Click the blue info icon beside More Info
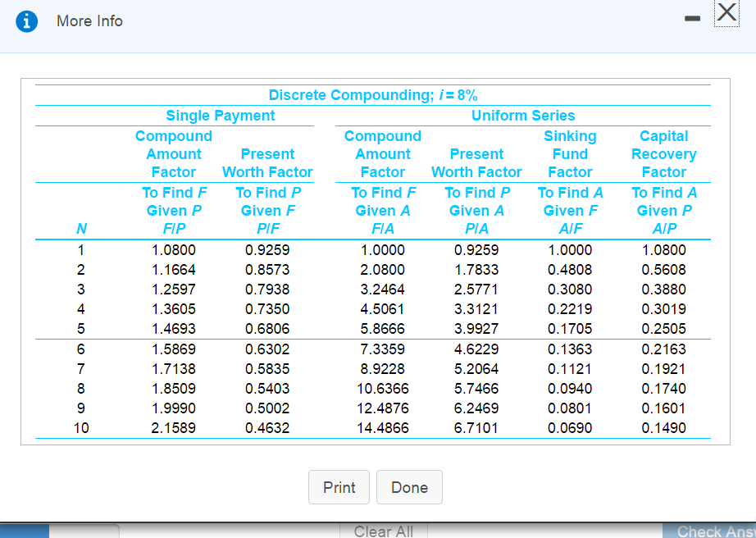The height and width of the screenshot is (538, 756). point(26,21)
